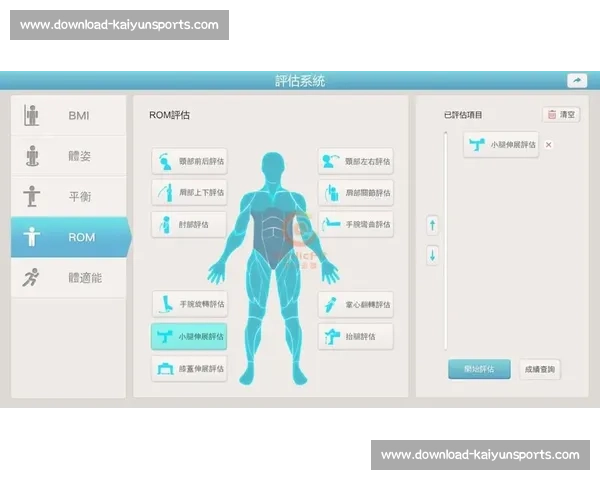Image resolution: width=600 pixels, height=480 pixels.
Task: Pick the 肘部評估 elbow assessment
Action: coord(189,225)
